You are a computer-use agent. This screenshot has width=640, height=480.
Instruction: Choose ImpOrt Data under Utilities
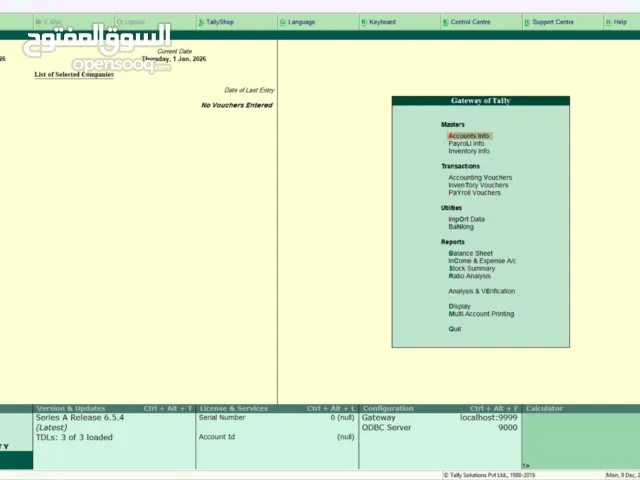point(467,219)
